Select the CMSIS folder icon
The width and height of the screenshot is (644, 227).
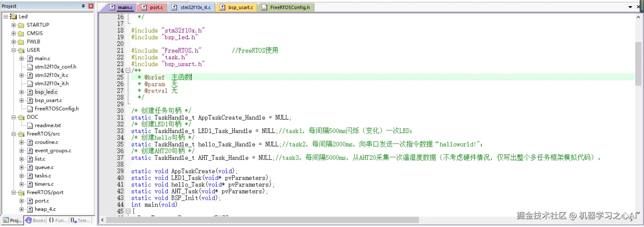click(x=21, y=33)
